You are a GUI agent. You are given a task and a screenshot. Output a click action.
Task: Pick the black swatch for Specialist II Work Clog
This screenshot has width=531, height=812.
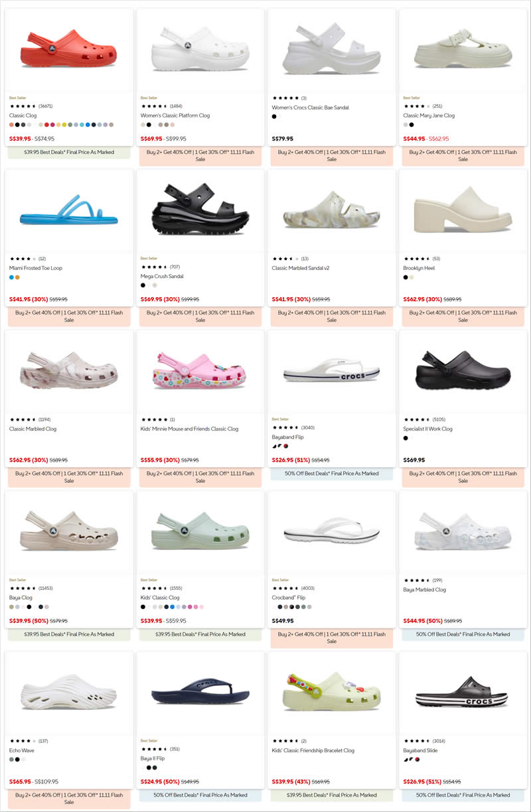pos(406,438)
